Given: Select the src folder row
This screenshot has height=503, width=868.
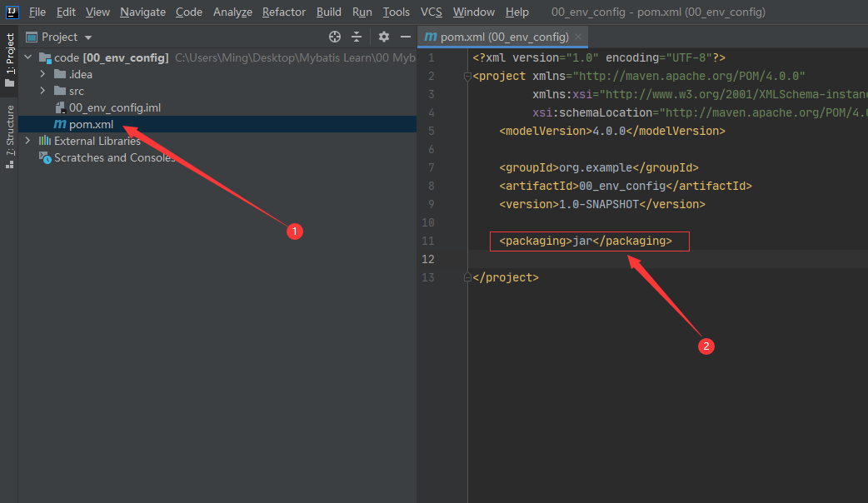Looking at the screenshot, I should [217, 91].
